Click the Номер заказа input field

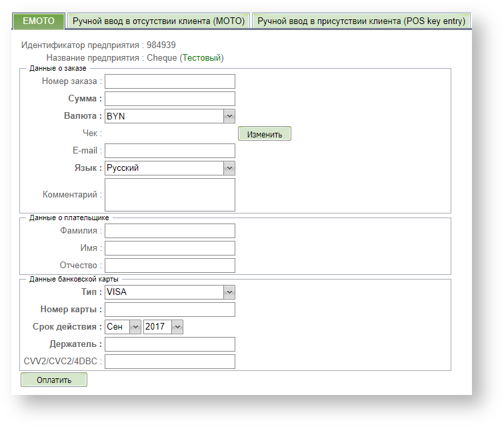(x=170, y=81)
